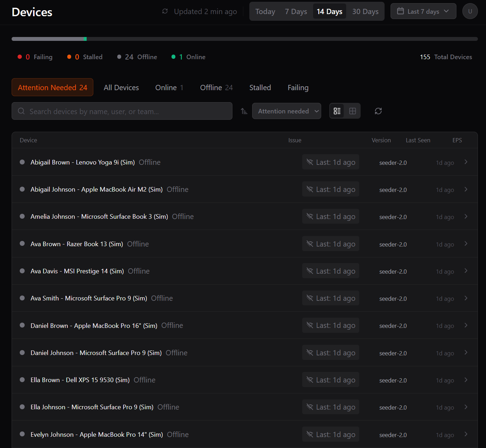Open the user avatar menu
The image size is (486, 448).
pyautogui.click(x=470, y=11)
